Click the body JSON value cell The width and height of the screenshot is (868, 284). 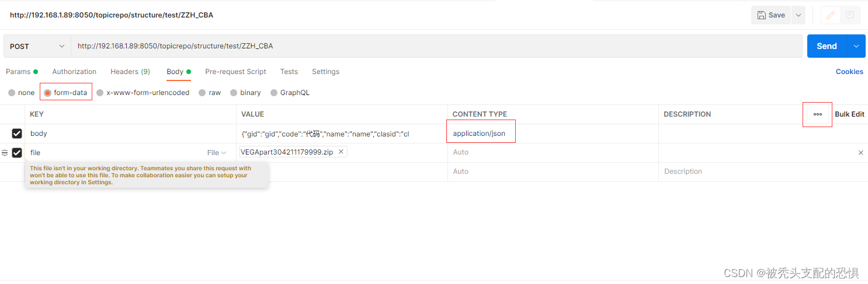(342, 134)
